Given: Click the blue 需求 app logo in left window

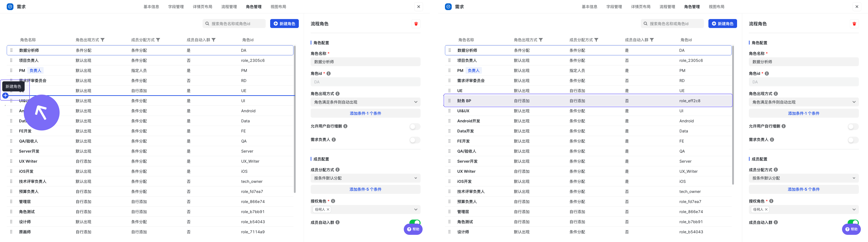Looking at the screenshot, I should [x=10, y=7].
